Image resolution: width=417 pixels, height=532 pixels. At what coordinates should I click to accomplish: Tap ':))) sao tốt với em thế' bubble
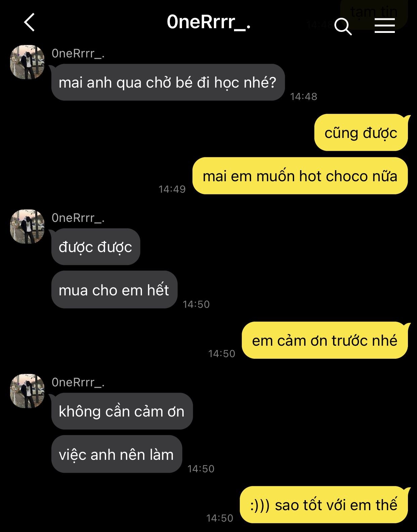(x=324, y=505)
